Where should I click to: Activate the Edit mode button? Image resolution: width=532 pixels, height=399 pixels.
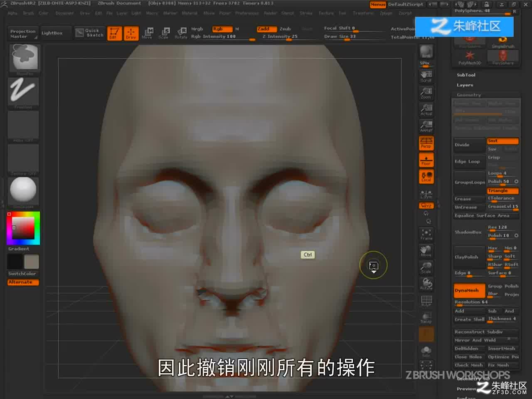click(114, 33)
